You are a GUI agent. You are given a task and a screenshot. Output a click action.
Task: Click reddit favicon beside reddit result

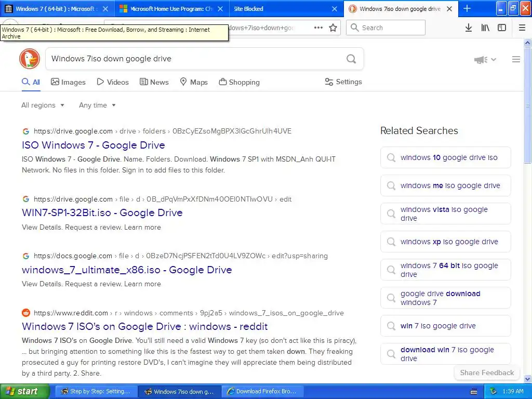26,313
